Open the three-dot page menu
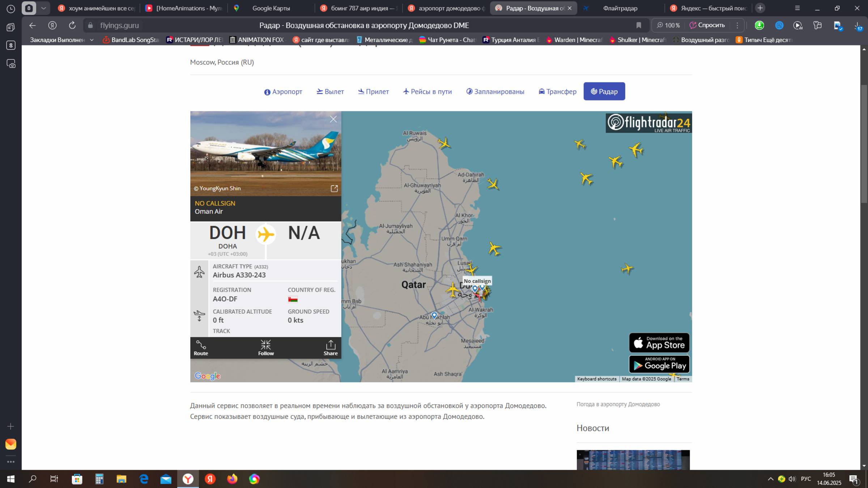Image resolution: width=868 pixels, height=488 pixels. [x=737, y=25]
